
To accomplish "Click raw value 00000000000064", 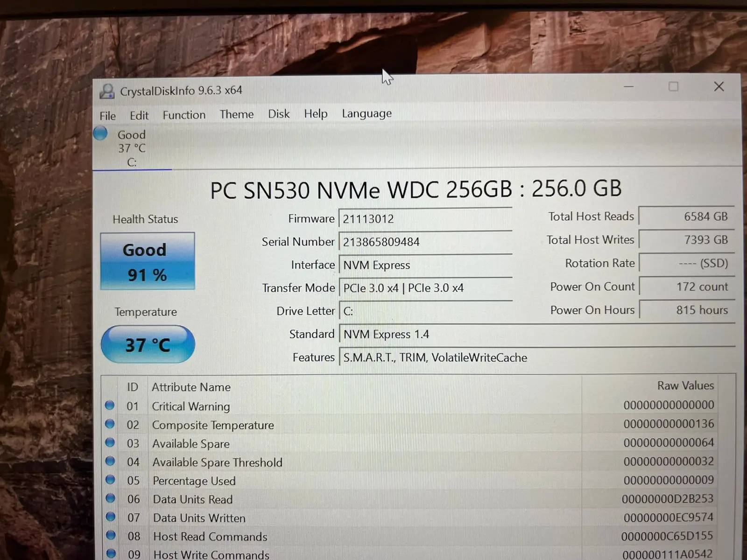I will [x=669, y=442].
